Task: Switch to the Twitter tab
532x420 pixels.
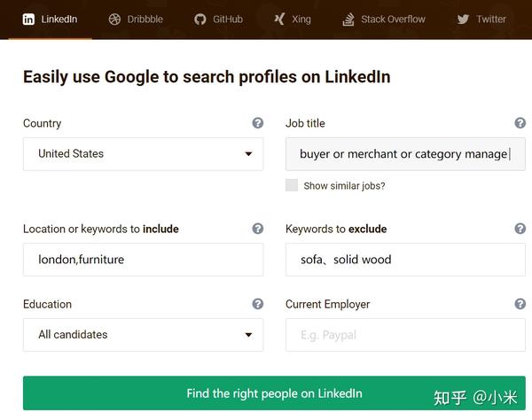Action: [481, 19]
